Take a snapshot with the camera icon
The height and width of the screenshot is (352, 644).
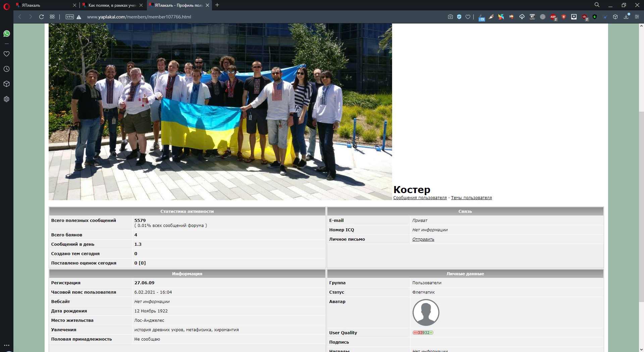450,17
